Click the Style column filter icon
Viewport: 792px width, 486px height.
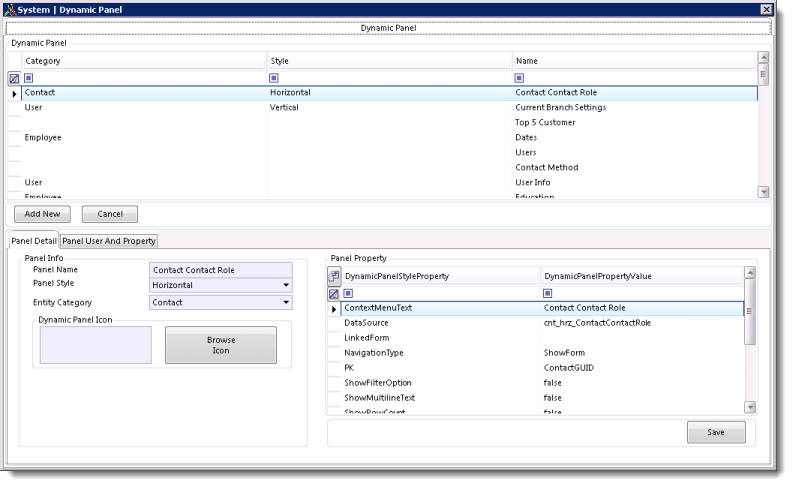pos(274,78)
